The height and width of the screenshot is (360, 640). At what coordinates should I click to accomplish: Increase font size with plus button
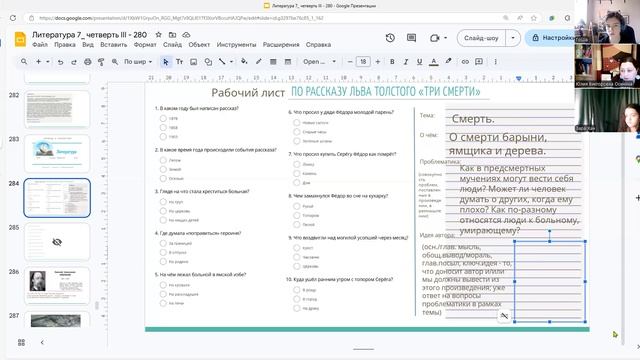point(378,62)
